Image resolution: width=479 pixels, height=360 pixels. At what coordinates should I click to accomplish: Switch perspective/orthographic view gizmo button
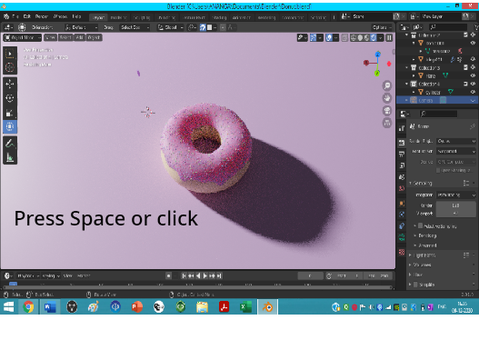[387, 123]
